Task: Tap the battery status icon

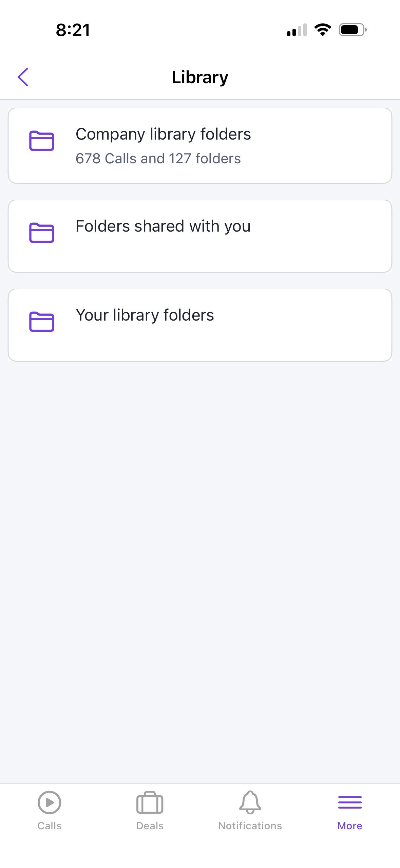Action: (353, 30)
